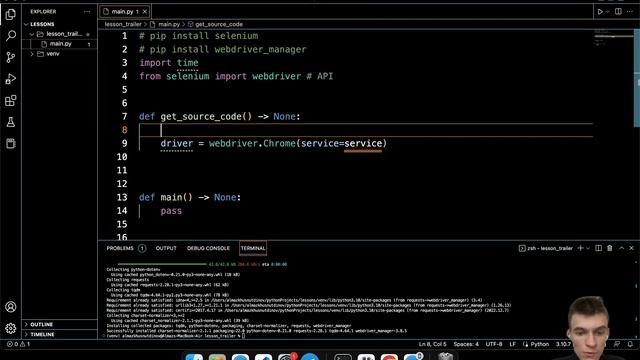
Task: Open Telegram from the Dock
Action: (x=310, y=358)
